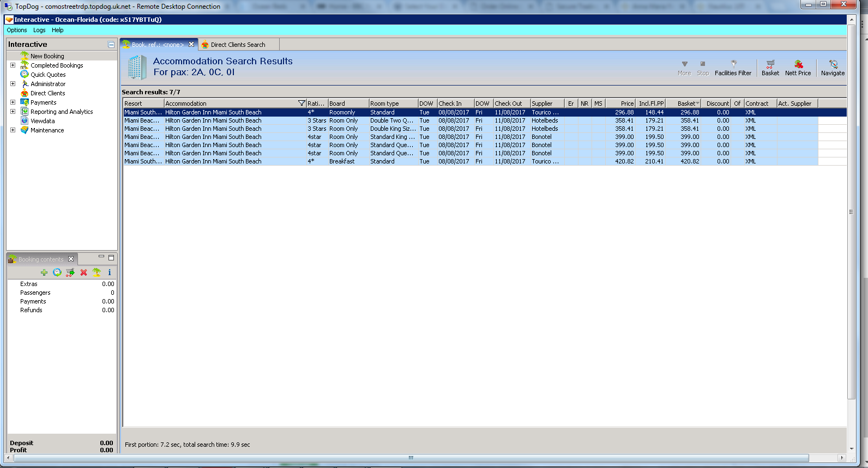Sort results by the Price column header
The image size is (868, 468).
(620, 104)
